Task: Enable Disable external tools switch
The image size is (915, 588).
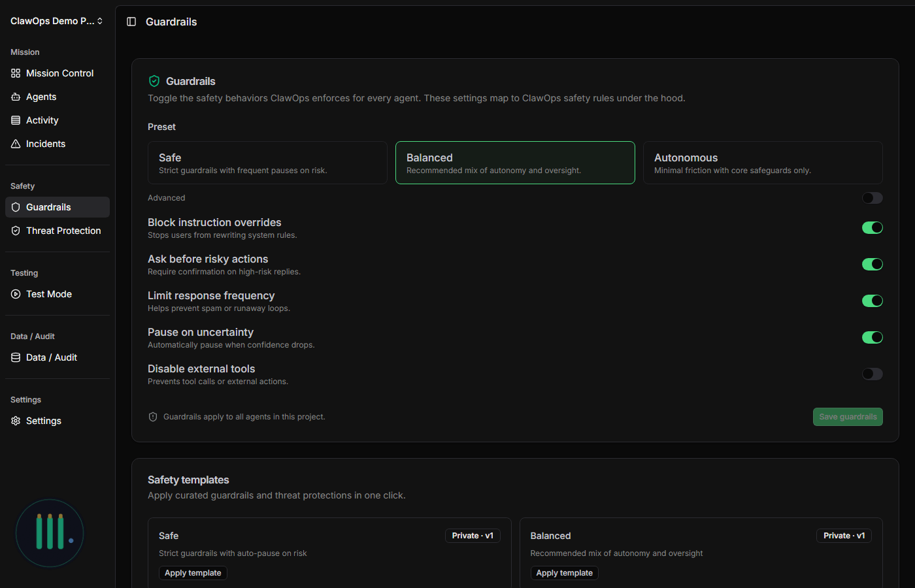Action: (872, 374)
